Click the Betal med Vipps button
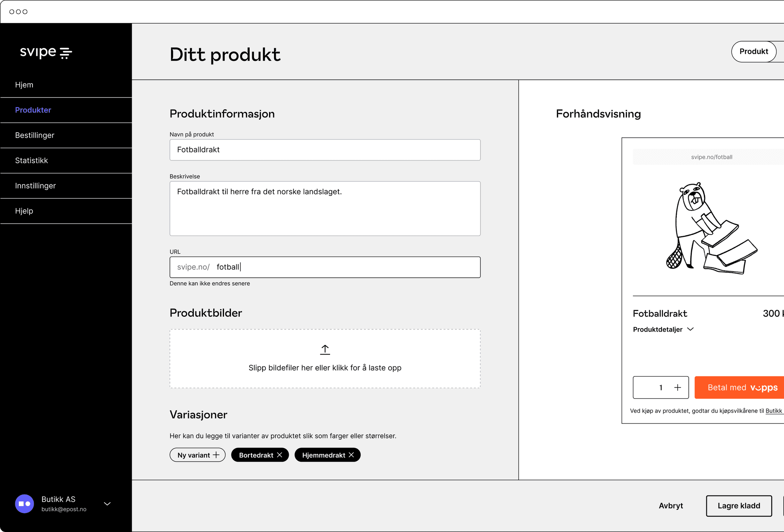This screenshot has width=784, height=532. click(739, 387)
